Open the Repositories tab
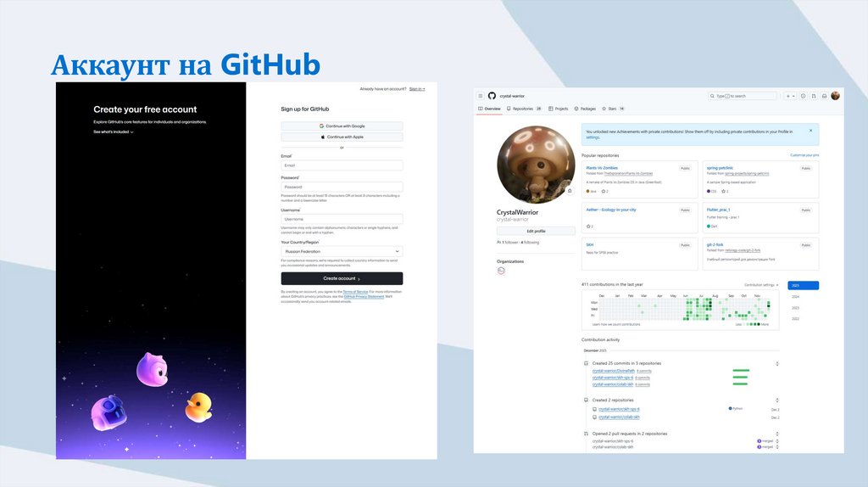868x487 pixels. point(524,109)
